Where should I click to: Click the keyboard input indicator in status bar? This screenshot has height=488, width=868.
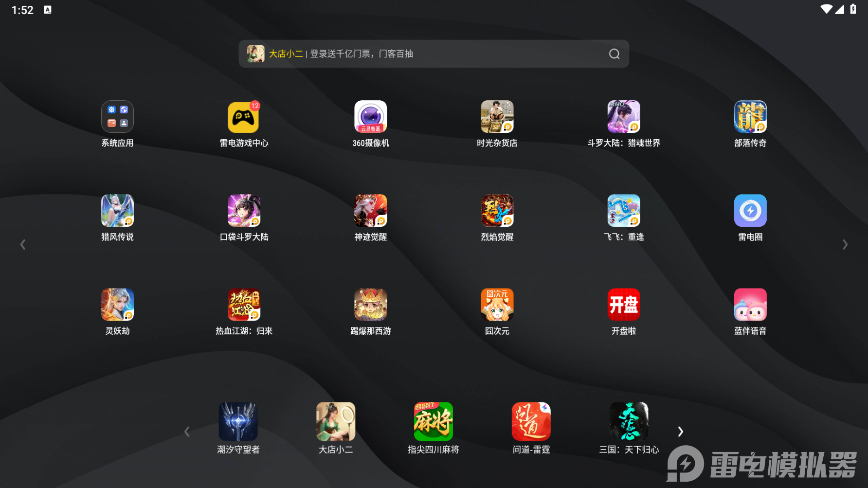48,10
